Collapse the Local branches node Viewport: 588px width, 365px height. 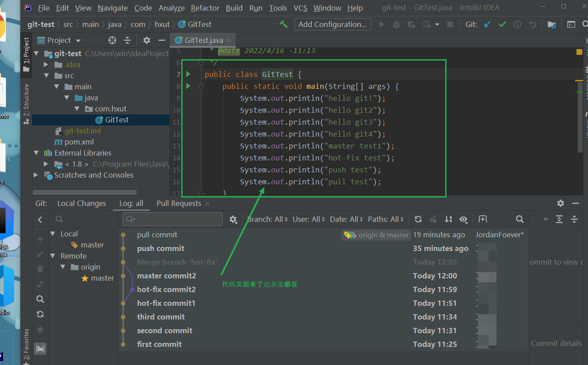(53, 234)
